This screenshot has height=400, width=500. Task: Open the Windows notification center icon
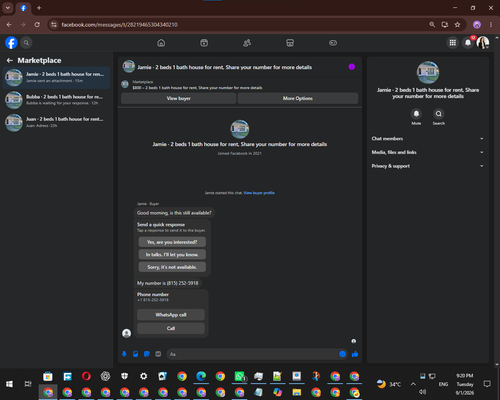pyautogui.click(x=487, y=384)
